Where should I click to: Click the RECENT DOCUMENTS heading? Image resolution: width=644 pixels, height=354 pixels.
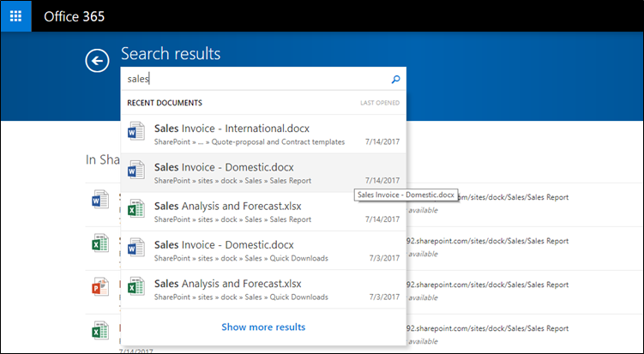pyautogui.click(x=165, y=103)
